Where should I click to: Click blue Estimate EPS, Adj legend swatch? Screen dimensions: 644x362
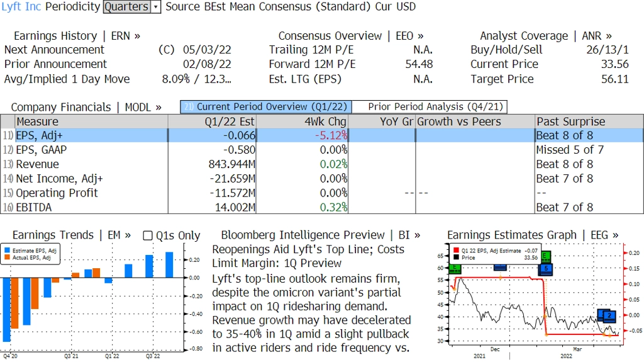7,251
